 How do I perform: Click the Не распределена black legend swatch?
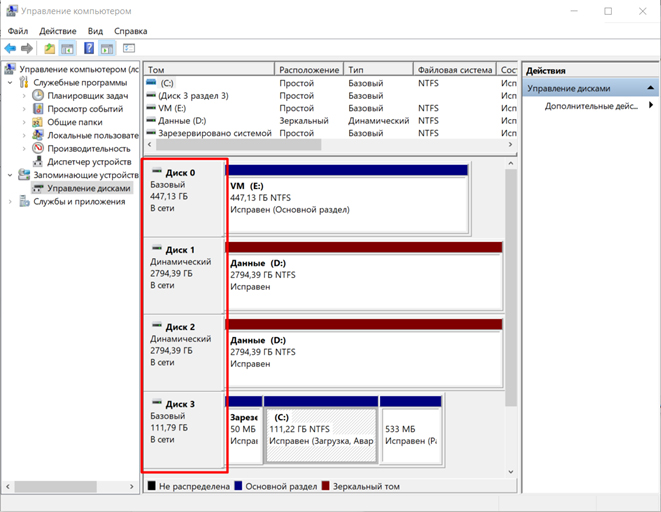(x=152, y=486)
